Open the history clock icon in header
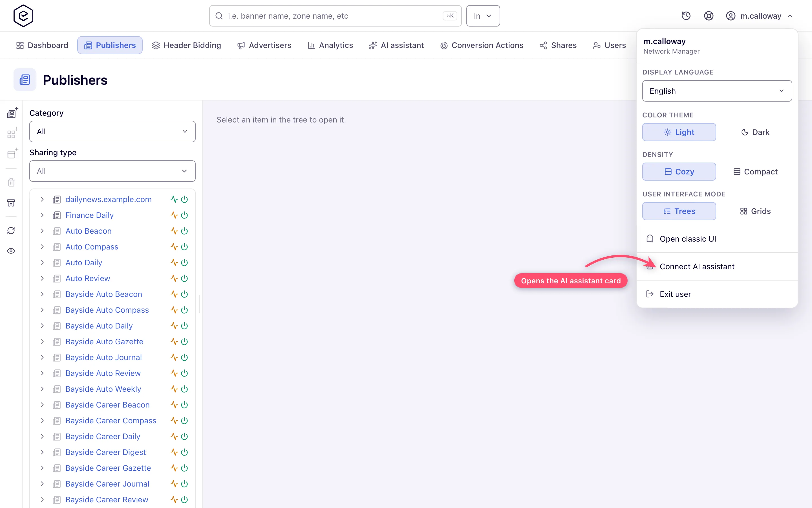 [686, 16]
